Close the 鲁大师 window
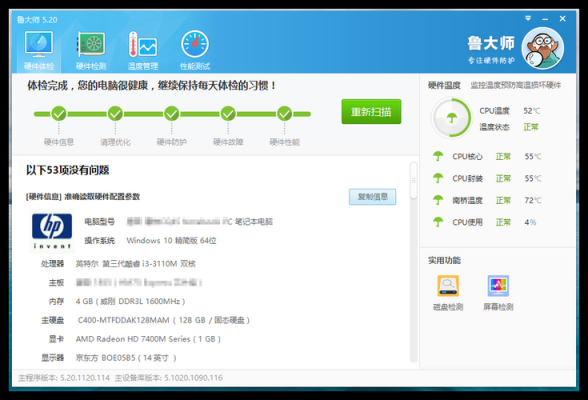The height and width of the screenshot is (400, 588). [x=562, y=18]
